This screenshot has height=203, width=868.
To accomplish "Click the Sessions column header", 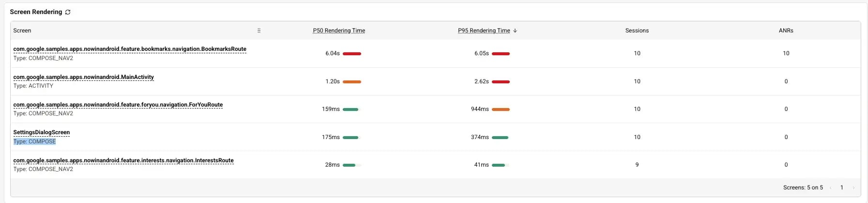I will tap(637, 31).
